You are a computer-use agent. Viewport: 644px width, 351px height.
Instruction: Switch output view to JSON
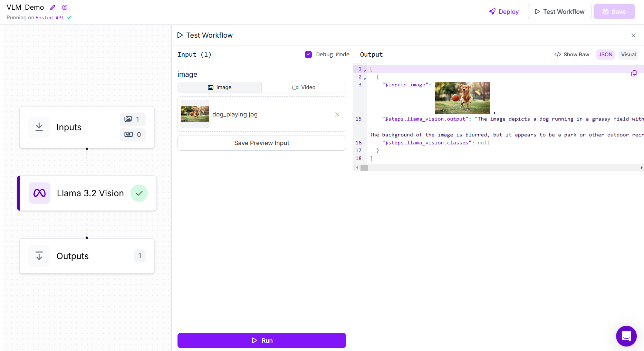point(605,55)
